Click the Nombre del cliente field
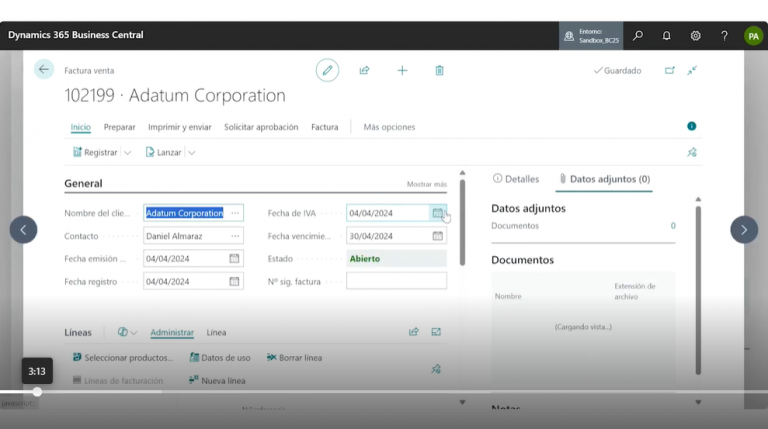The width and height of the screenshot is (768, 429). pos(193,213)
